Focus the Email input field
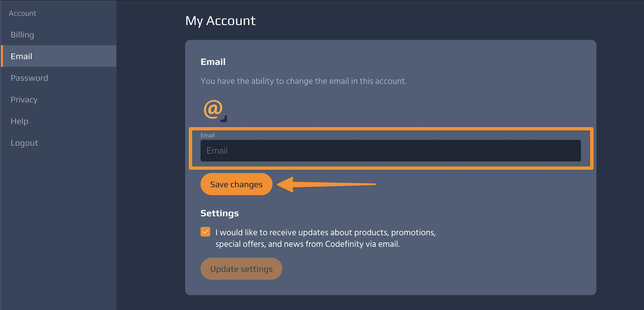 point(391,151)
